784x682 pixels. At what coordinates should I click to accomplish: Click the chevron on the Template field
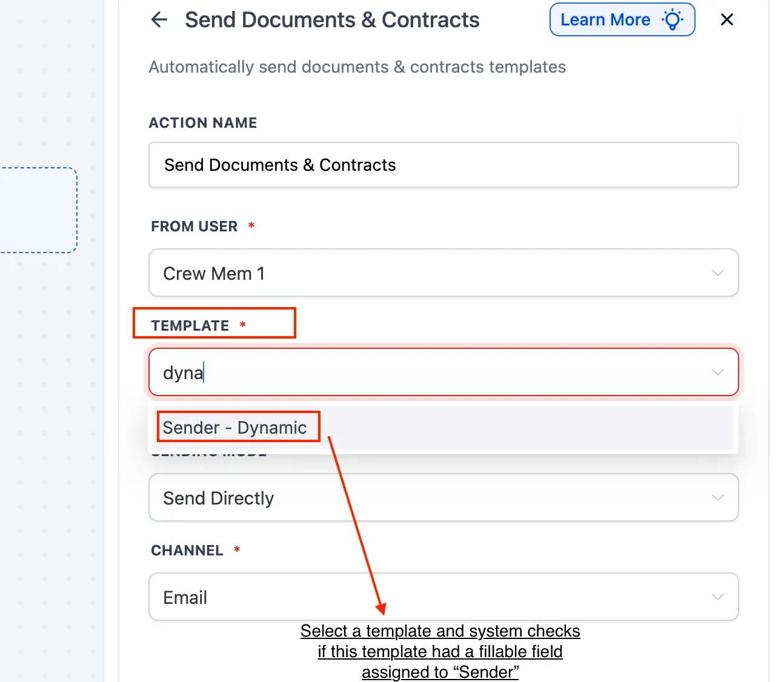coord(718,372)
